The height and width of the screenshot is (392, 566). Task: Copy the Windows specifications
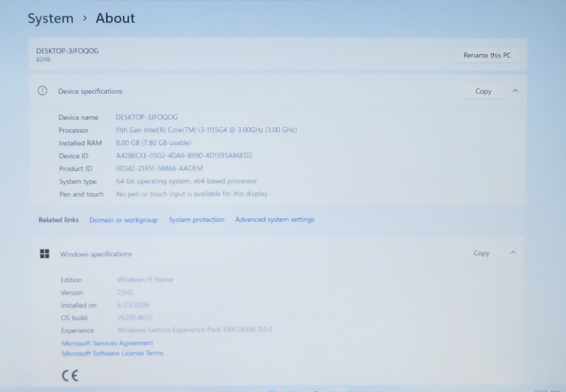(481, 253)
